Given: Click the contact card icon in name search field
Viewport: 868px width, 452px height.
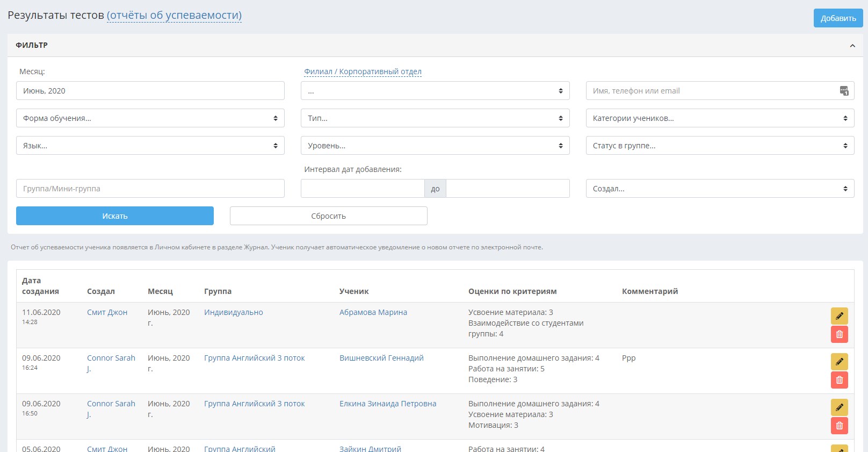Looking at the screenshot, I should [844, 91].
